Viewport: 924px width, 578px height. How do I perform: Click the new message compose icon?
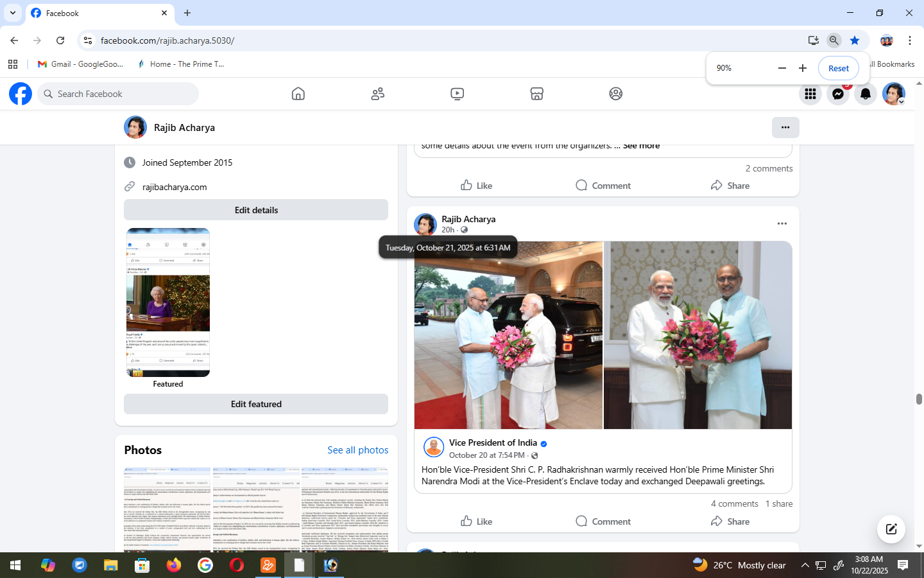(891, 529)
